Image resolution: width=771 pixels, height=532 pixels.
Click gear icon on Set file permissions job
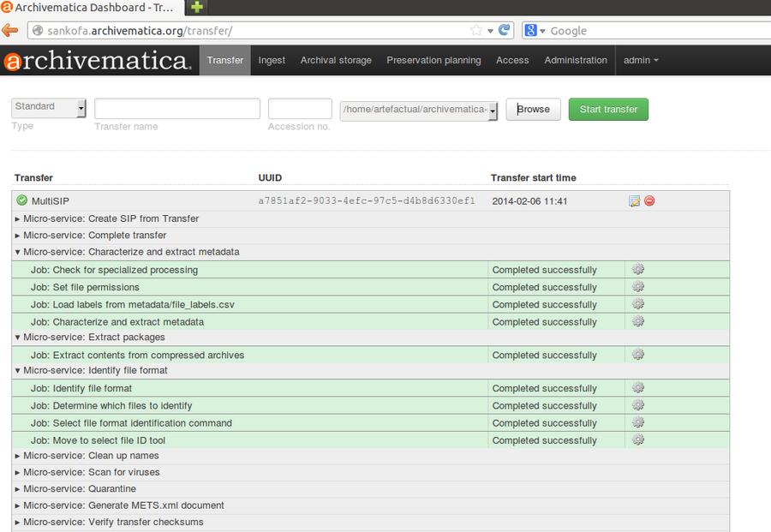[637, 286]
